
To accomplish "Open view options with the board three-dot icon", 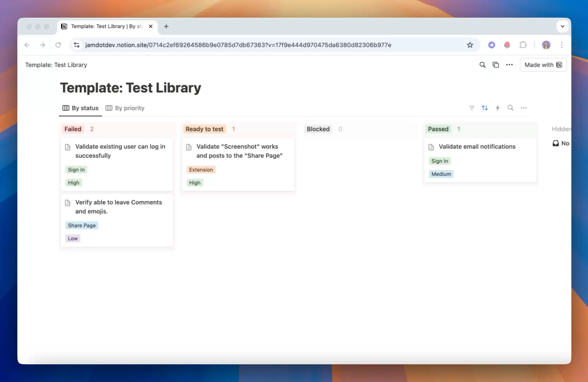I will 524,108.
